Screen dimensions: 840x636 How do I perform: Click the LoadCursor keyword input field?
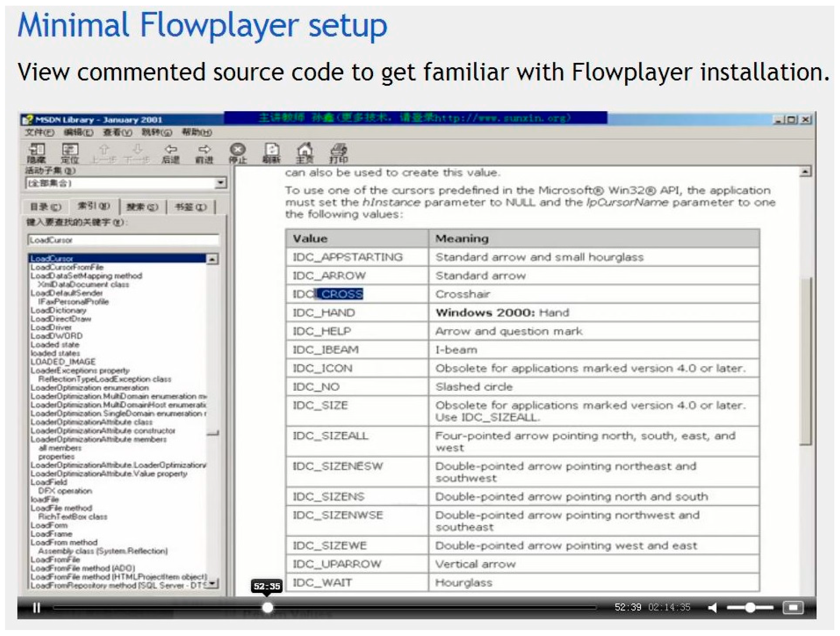tap(123, 240)
